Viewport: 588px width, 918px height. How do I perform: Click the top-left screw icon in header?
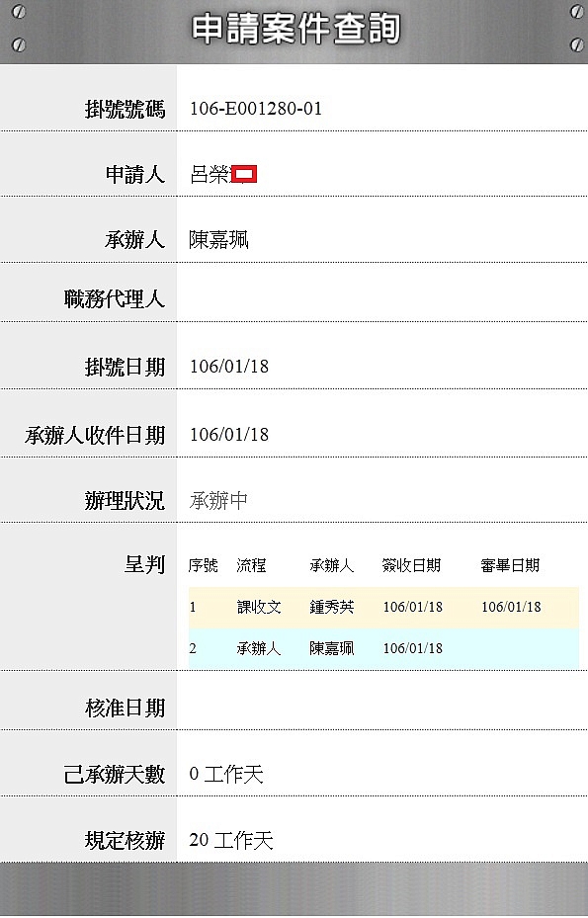19,12
